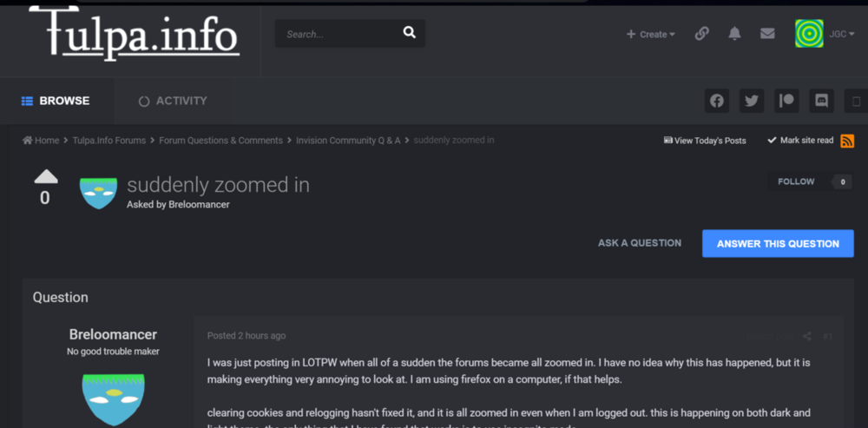Toggle Follow on this question
Viewport: 868px width, 428px height.
[796, 181]
